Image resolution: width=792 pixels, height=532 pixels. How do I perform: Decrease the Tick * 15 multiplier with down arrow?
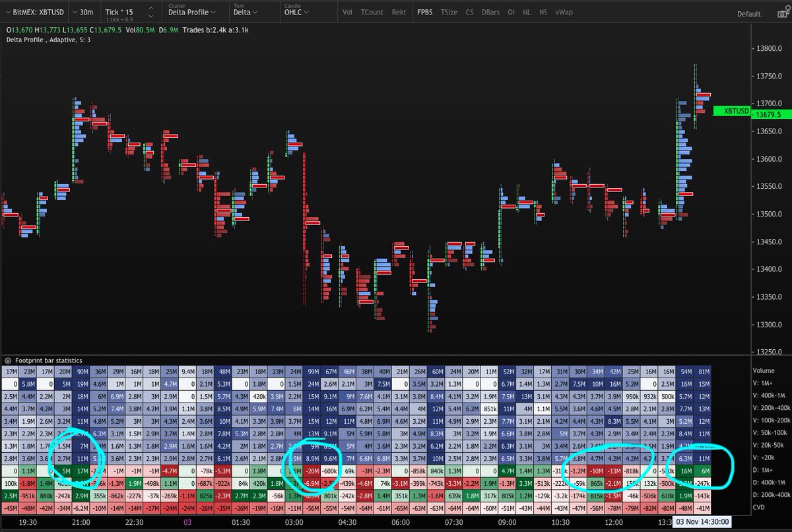[151, 16]
